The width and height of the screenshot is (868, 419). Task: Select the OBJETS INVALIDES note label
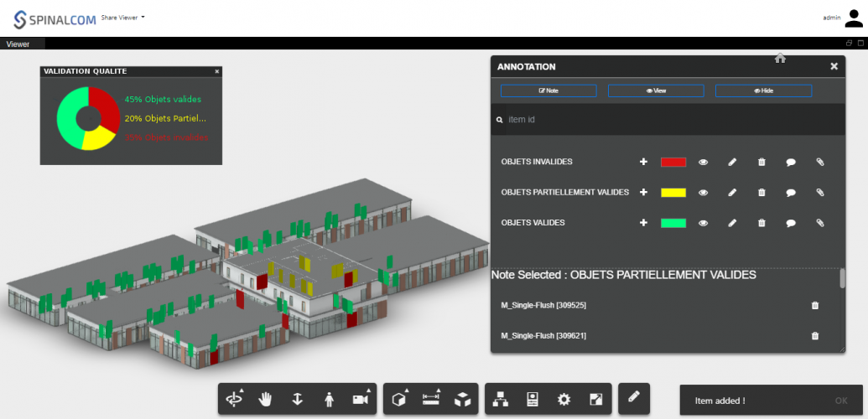537,162
